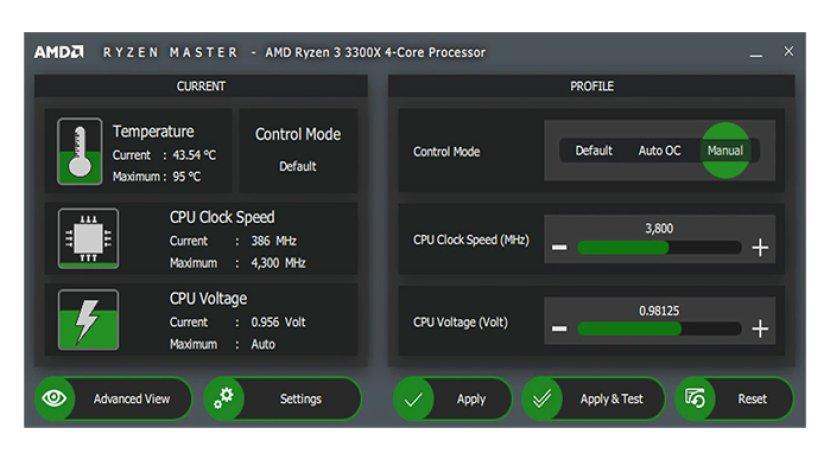Select Default control mode
830x466 pixels.
[x=593, y=151]
